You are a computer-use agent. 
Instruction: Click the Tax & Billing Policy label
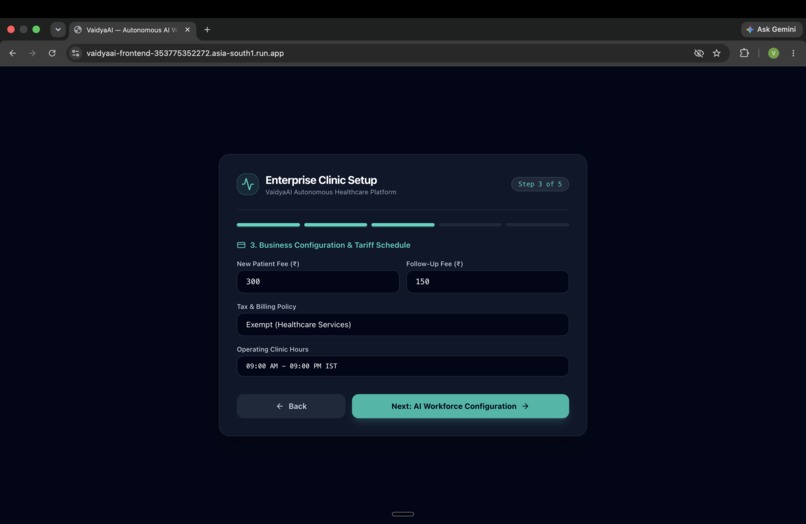point(266,306)
